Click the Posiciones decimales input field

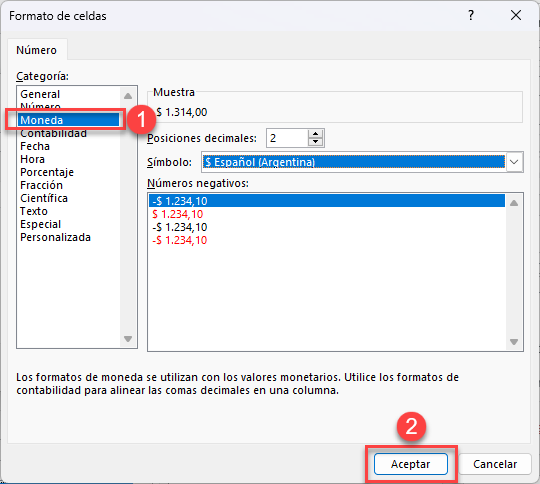(x=287, y=138)
